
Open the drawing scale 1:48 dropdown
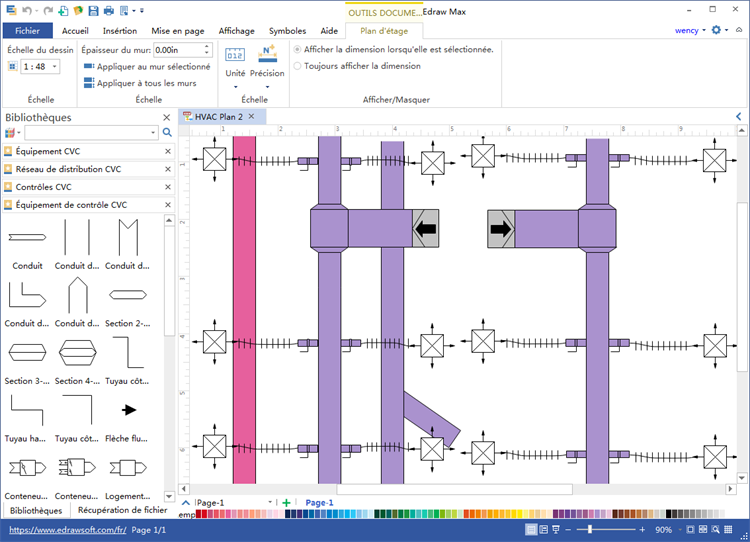[x=53, y=66]
